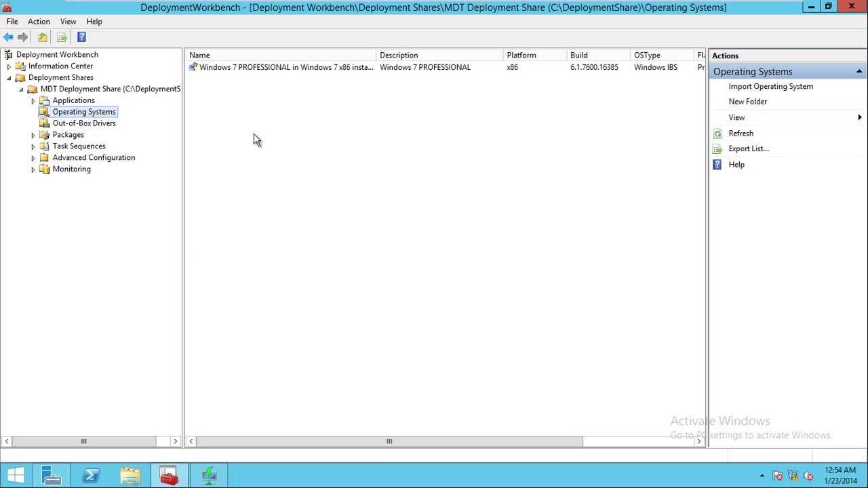Open File Explorer from the taskbar

(x=130, y=476)
